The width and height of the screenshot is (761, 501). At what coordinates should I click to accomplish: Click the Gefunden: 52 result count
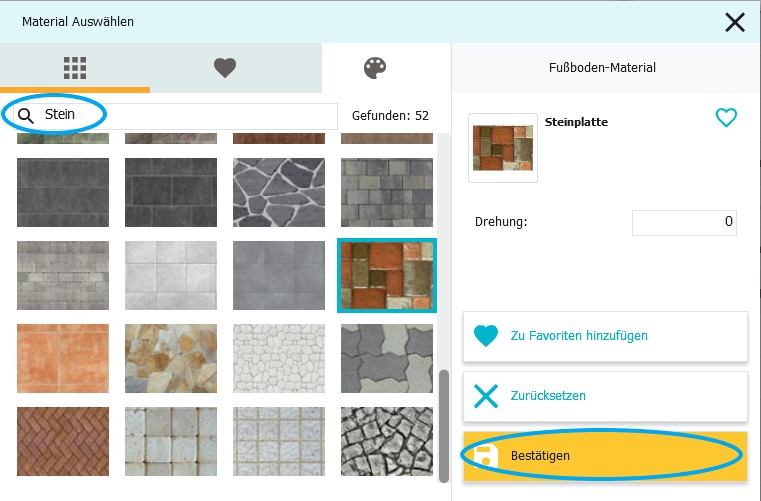(390, 116)
